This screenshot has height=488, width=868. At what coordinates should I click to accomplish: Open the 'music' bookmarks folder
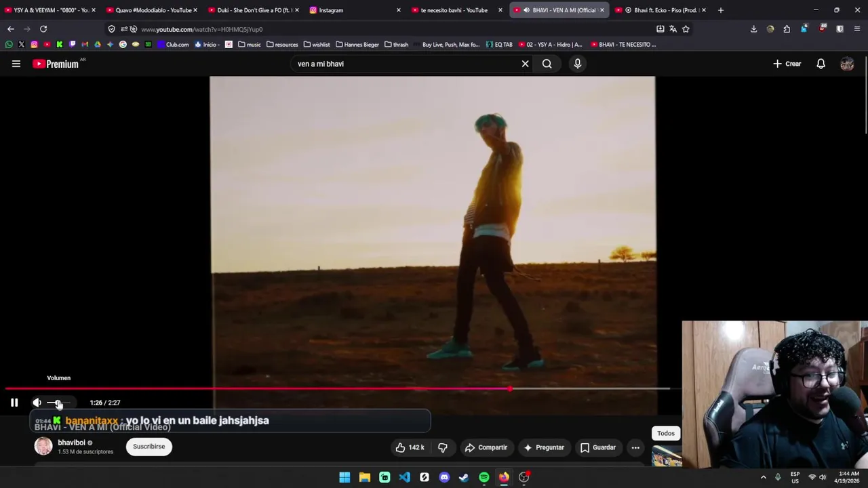click(x=250, y=45)
